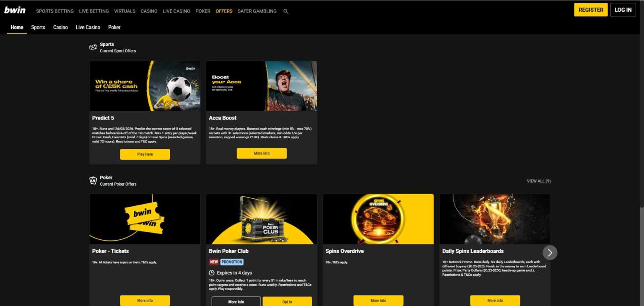The image size is (644, 306).
Task: Open the Bwin Poker Club promo image
Action: pos(262,219)
